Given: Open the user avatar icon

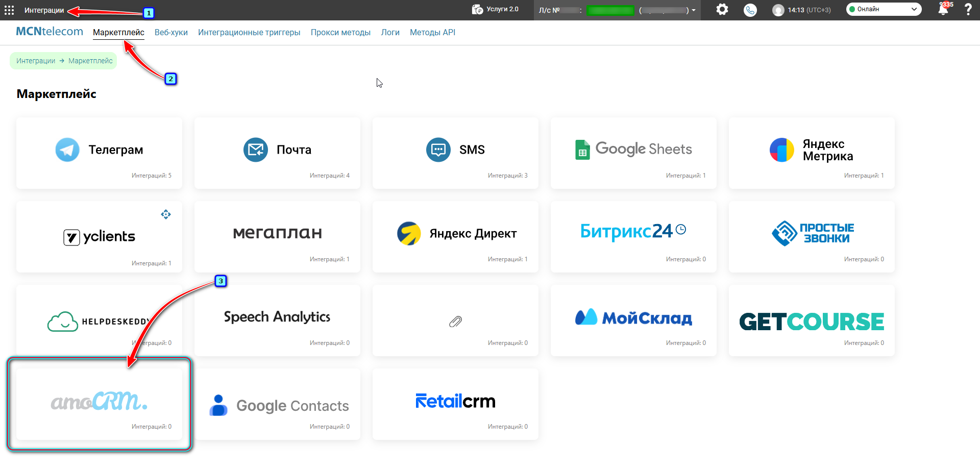Looking at the screenshot, I should [778, 10].
